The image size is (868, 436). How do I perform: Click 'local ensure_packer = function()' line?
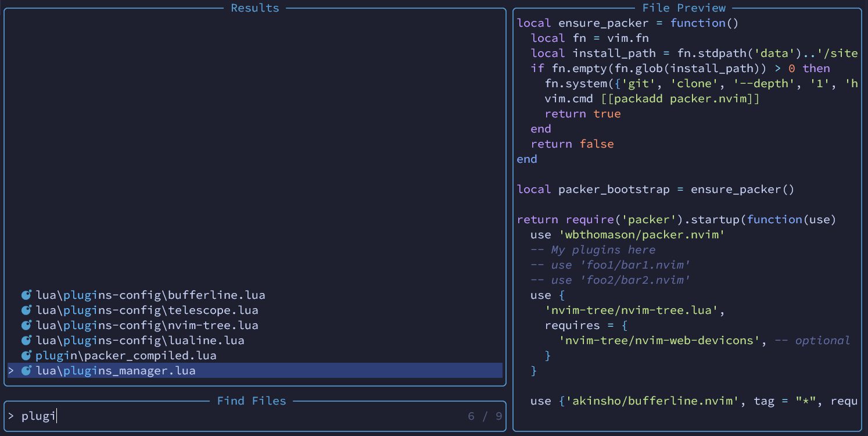click(x=627, y=23)
